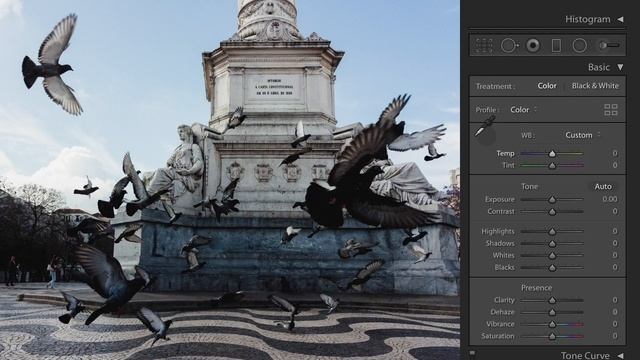Open the WB Custom preset dropdown
Image resolution: width=640 pixels, height=360 pixels.
pos(582,135)
